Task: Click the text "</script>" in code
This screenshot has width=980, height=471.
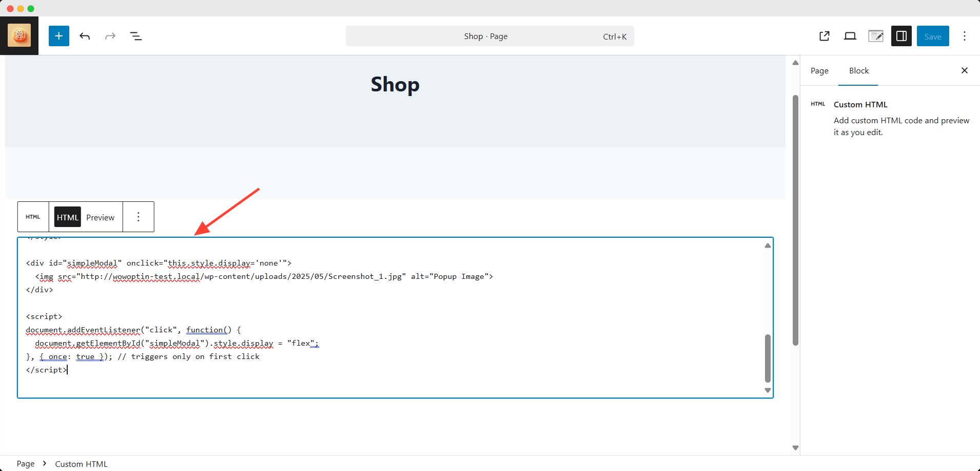Action: tap(46, 370)
